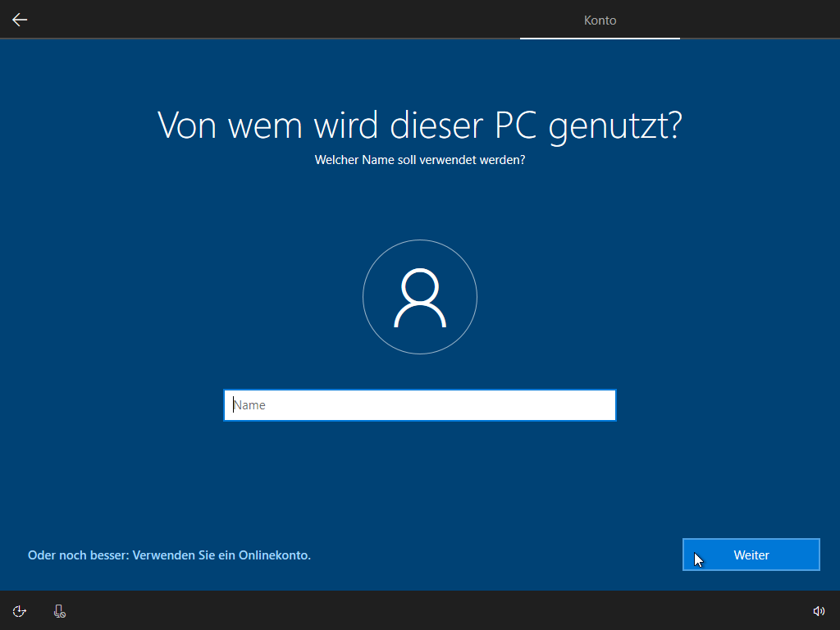This screenshot has width=840, height=630.
Task: Select the Konto tab
Action: (600, 21)
